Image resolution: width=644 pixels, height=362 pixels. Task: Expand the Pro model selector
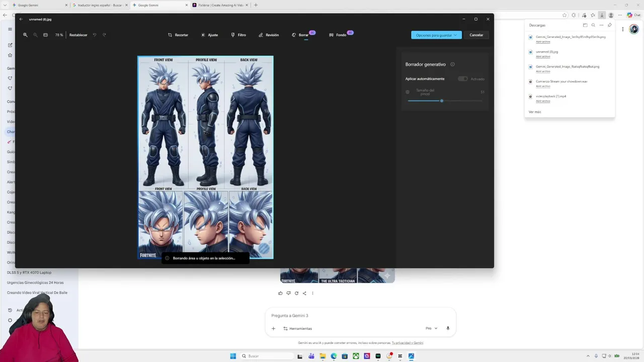pyautogui.click(x=431, y=328)
